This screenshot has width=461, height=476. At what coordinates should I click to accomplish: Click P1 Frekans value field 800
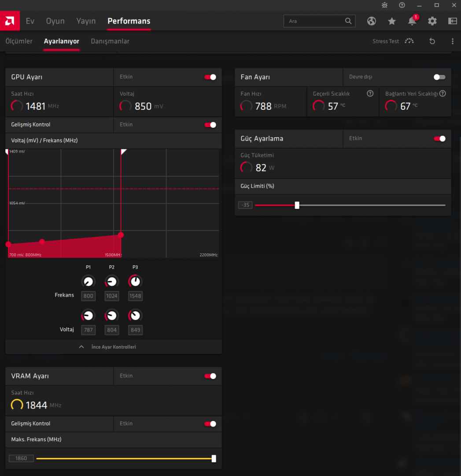[x=88, y=296]
